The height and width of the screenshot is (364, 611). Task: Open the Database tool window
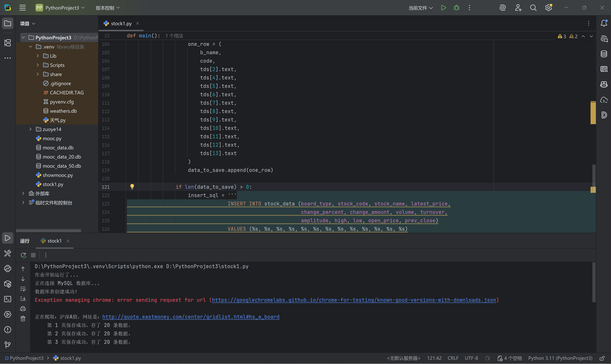tap(604, 54)
